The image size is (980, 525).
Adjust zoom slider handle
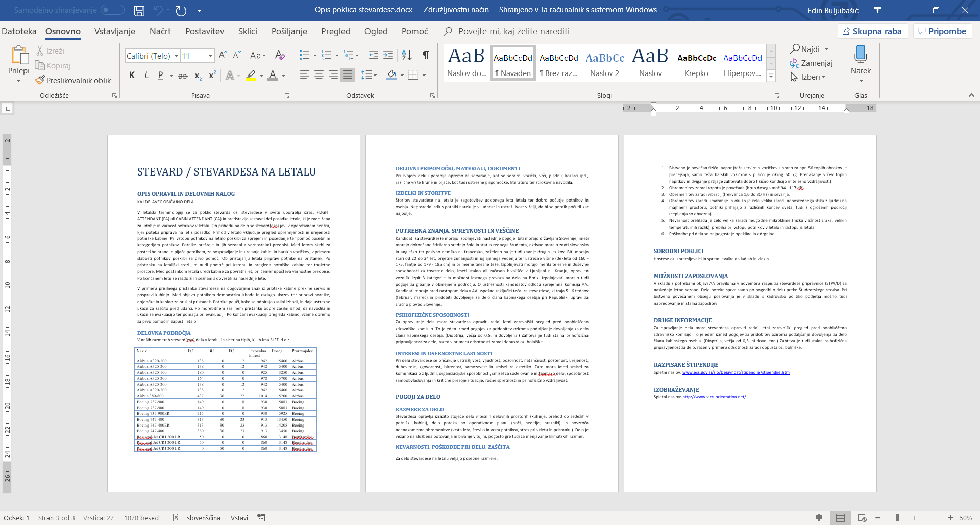[897, 518]
